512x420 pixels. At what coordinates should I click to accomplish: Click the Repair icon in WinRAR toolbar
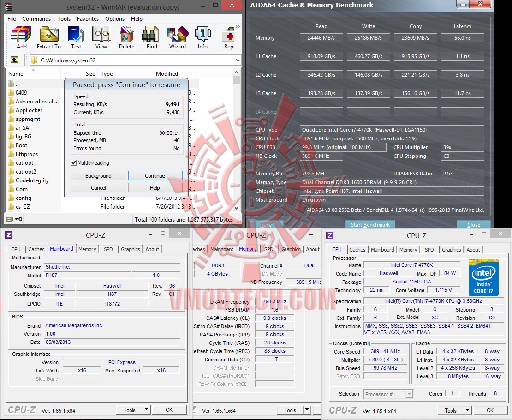pyautogui.click(x=229, y=37)
